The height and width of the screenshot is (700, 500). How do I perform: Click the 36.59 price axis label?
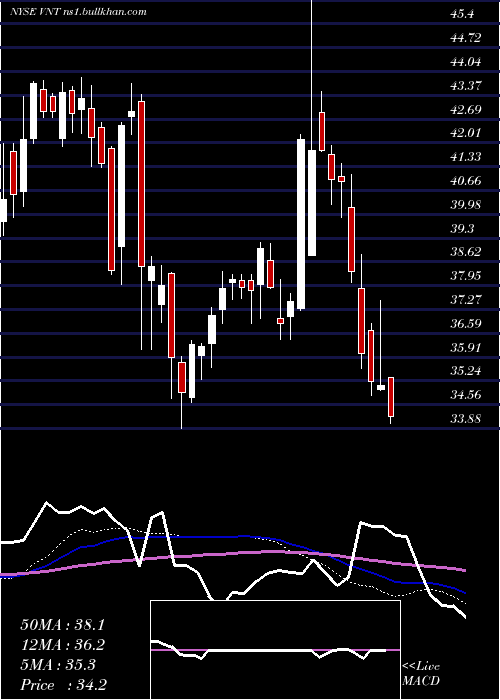click(466, 324)
